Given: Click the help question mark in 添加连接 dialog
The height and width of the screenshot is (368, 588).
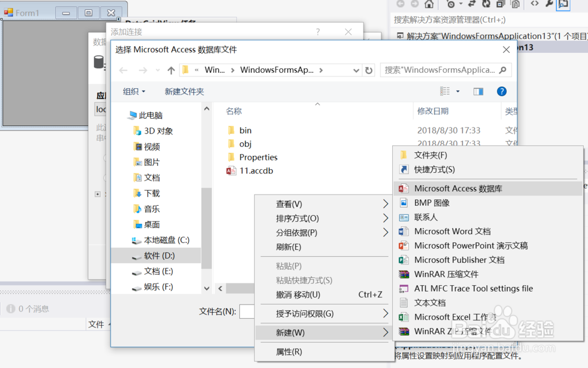Looking at the screenshot, I should (x=318, y=32).
